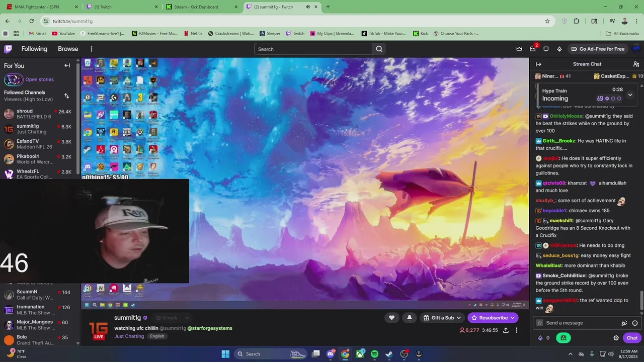Open the Netflix bookmark
The width and height of the screenshot is (644, 362).
coord(193,34)
